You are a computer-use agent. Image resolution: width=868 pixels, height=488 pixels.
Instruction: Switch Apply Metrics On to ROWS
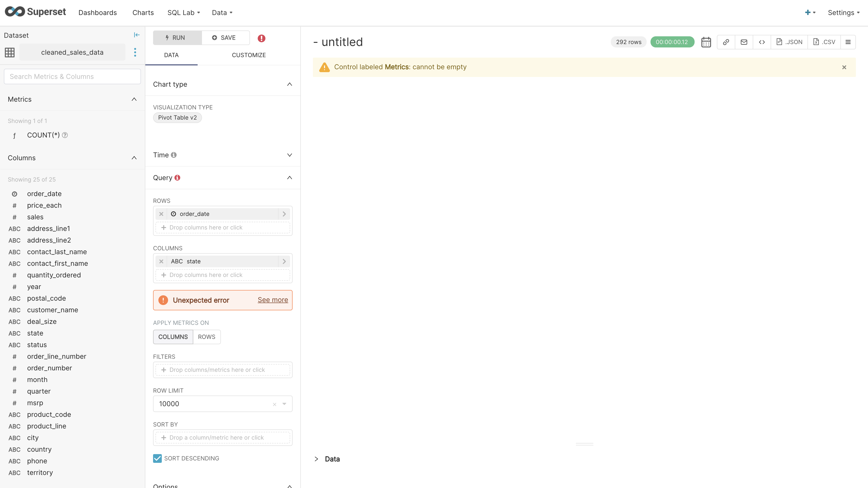207,337
